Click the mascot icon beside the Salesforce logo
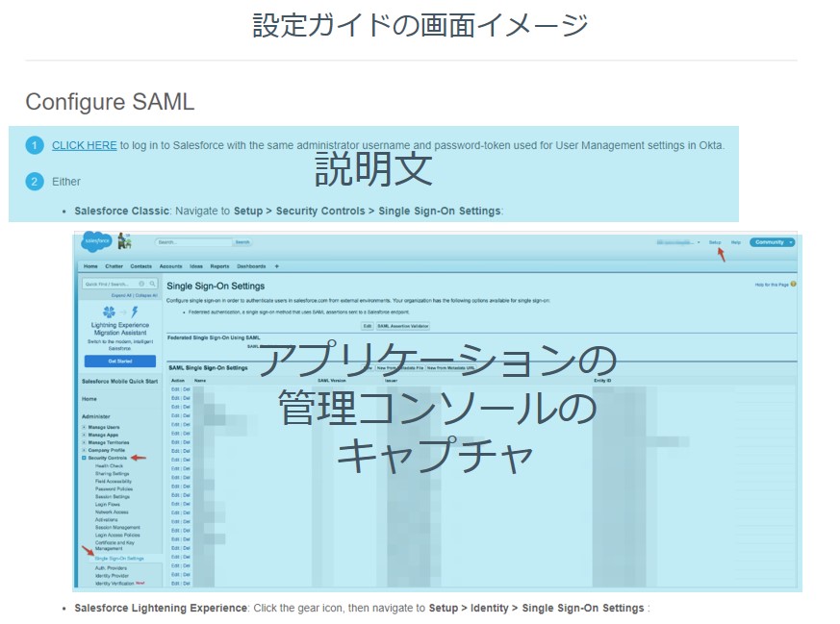This screenshot has height=624, width=840. (x=124, y=241)
